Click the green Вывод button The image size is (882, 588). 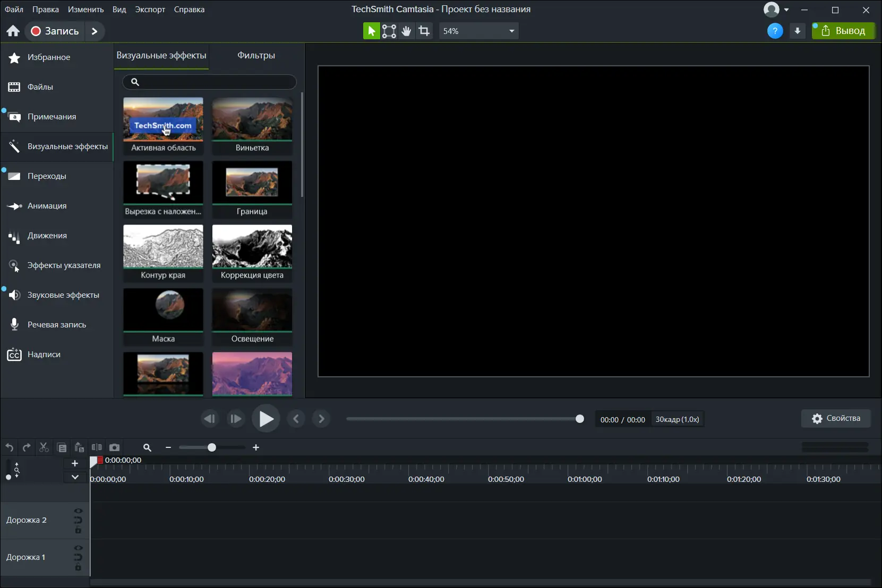tap(843, 31)
